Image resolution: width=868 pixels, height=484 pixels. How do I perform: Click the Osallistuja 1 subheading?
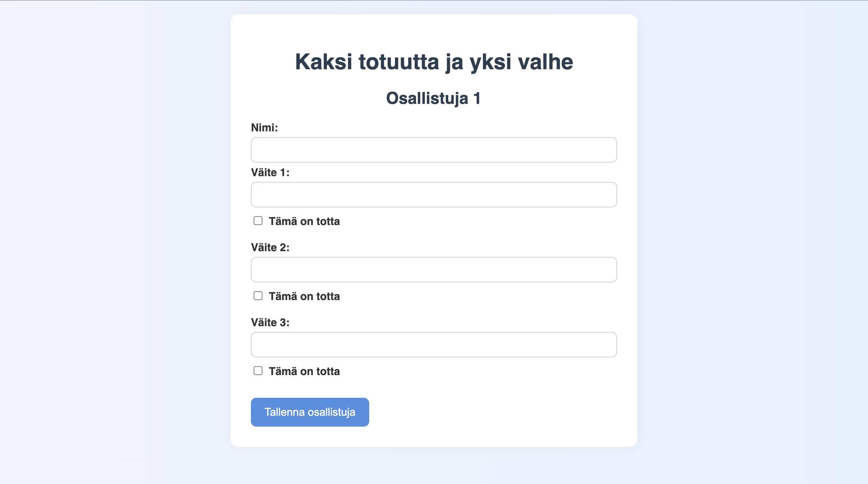[434, 98]
